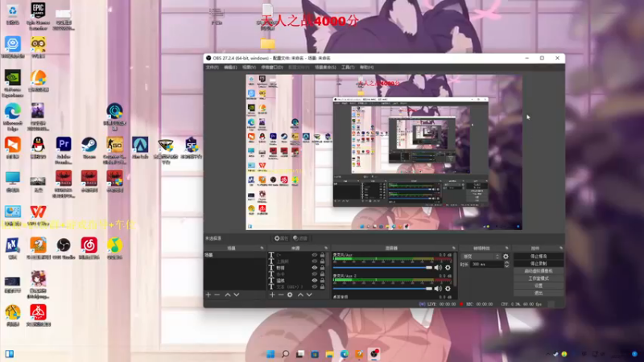
Task: Open the This PC monitor desktop icon
Action: 13,182
